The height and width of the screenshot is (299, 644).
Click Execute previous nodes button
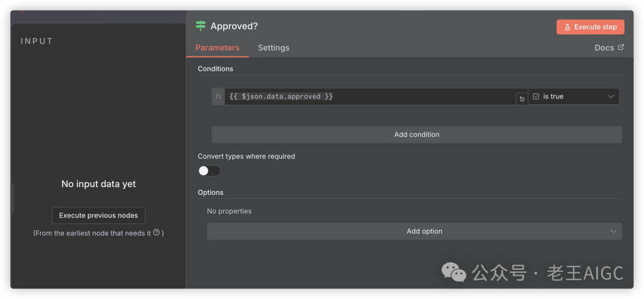pyautogui.click(x=98, y=216)
